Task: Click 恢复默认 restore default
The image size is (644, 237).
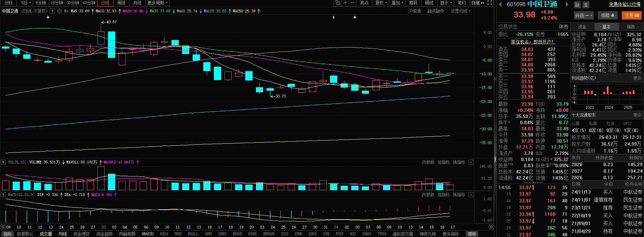Action: coord(25,234)
